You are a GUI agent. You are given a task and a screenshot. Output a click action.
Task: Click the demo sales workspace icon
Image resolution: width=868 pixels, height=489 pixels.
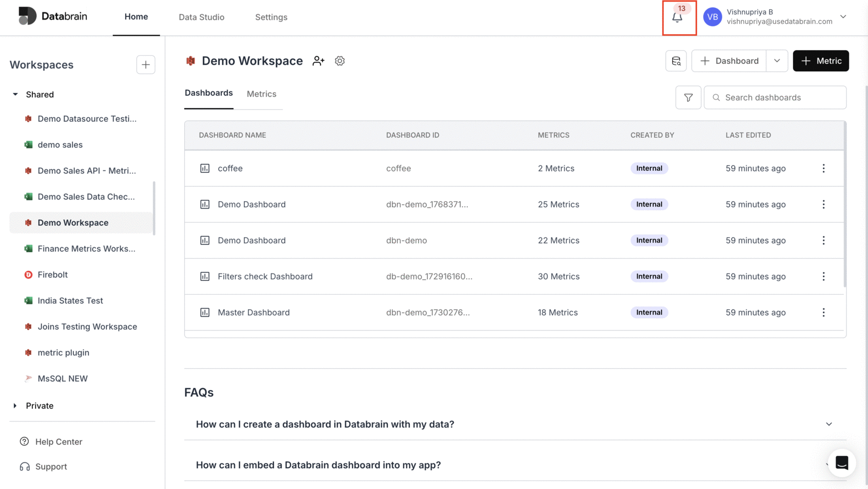(x=28, y=145)
